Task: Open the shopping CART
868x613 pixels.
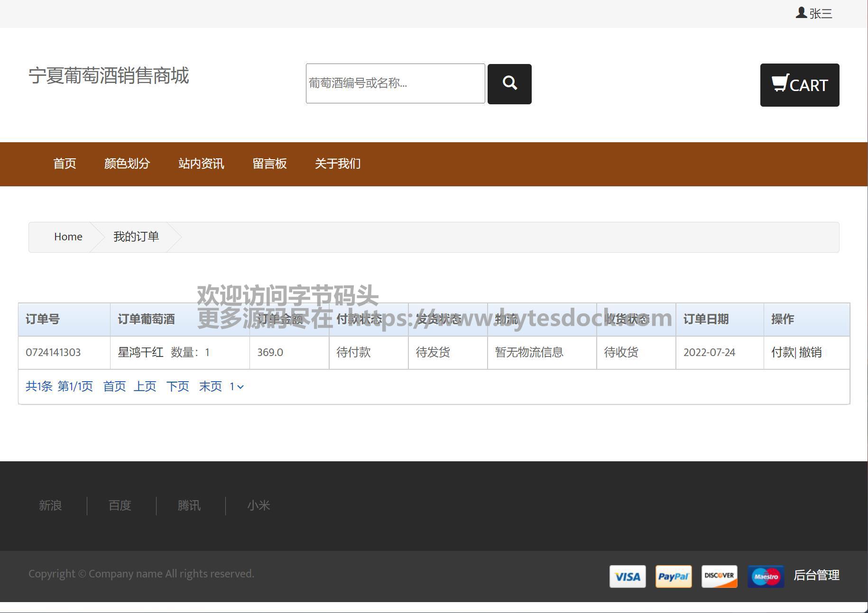Action: pyautogui.click(x=799, y=85)
